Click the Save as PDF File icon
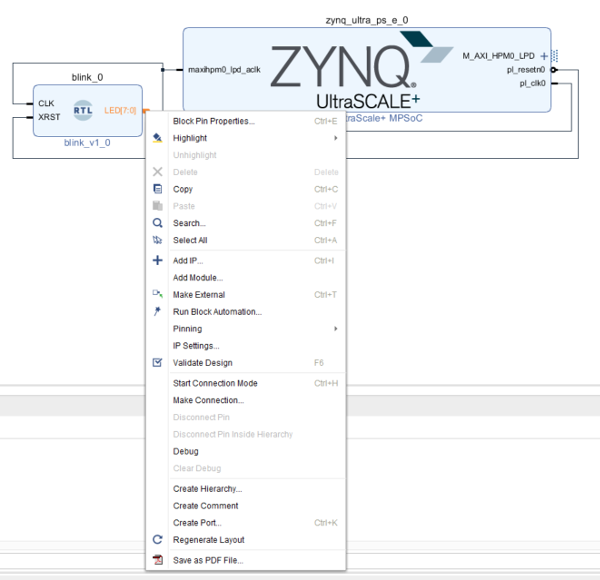Screen dimensions: 600x580 pos(157,560)
